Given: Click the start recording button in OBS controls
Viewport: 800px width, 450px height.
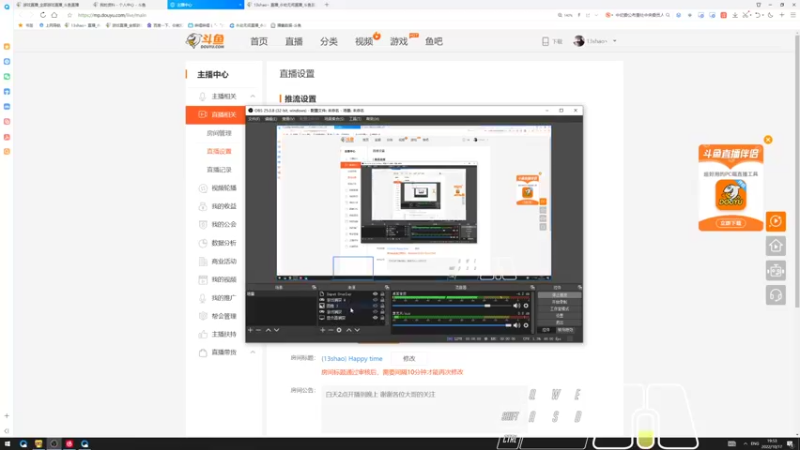Looking at the screenshot, I should (x=559, y=302).
